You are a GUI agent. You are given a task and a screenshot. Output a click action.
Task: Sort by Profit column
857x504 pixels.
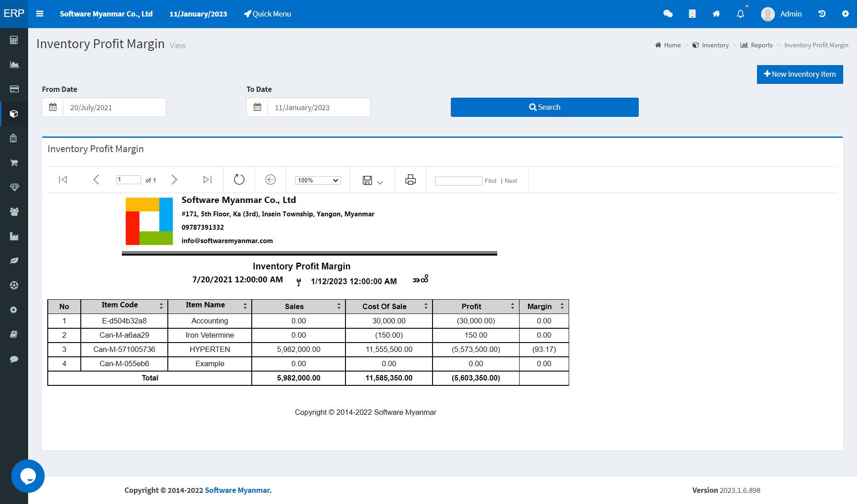[x=512, y=306]
